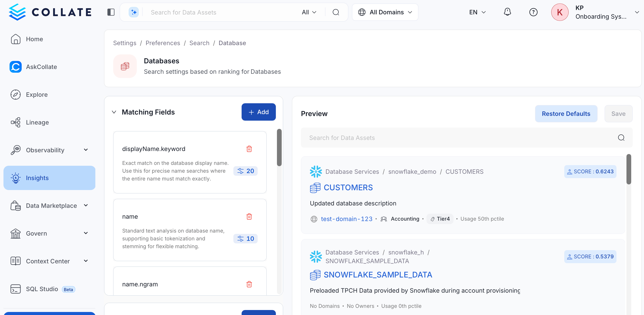
Task: Click Restore Defaults button
Action: [566, 114]
